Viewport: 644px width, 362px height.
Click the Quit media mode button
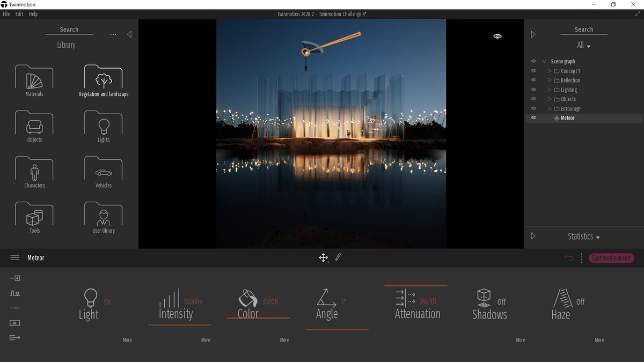(x=611, y=258)
